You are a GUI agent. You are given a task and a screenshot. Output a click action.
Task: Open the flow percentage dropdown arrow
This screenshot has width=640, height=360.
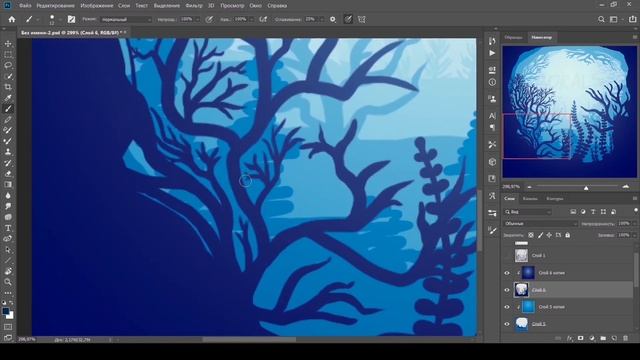point(251,19)
